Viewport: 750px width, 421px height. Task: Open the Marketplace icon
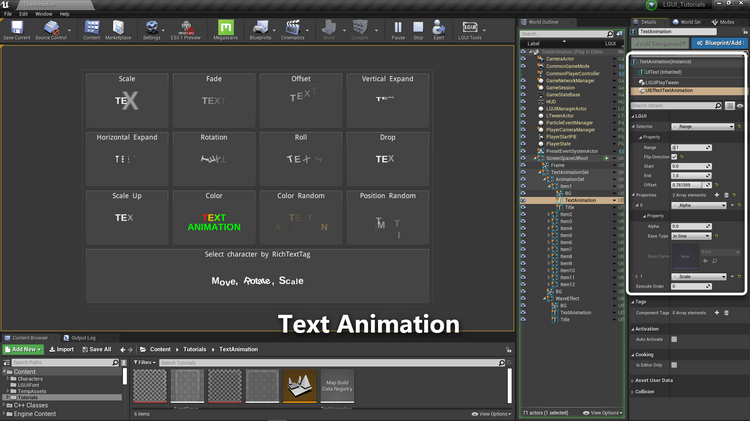(x=118, y=30)
